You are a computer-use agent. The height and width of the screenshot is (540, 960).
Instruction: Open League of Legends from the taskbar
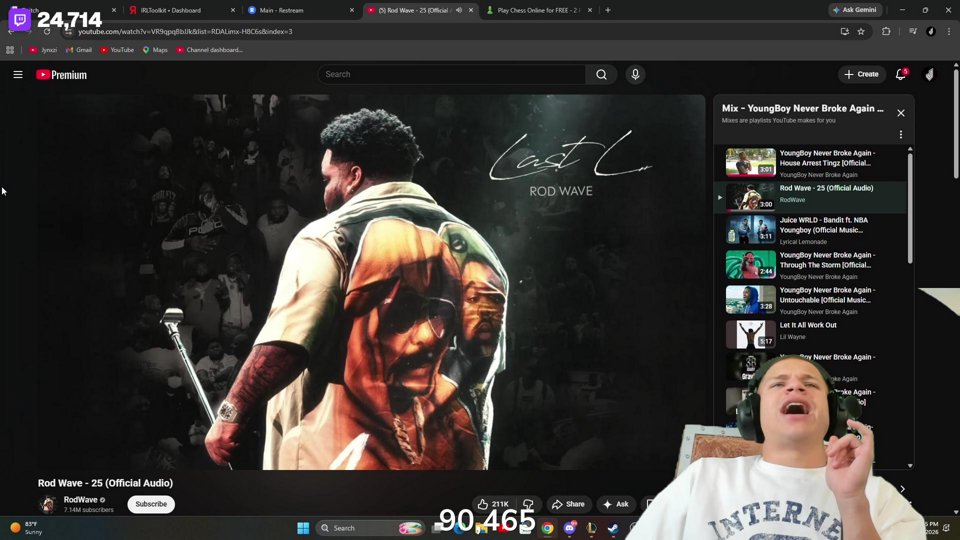(x=591, y=528)
